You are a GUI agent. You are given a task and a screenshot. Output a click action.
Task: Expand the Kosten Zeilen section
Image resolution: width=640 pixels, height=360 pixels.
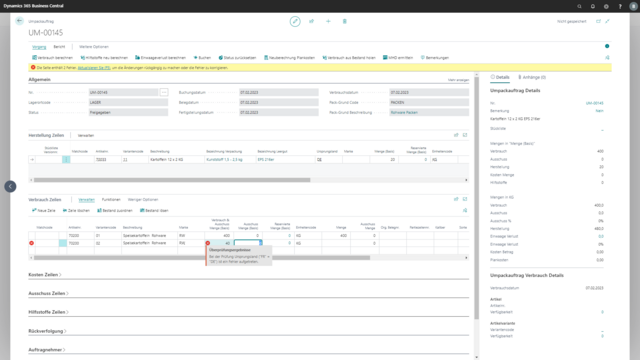(44, 275)
